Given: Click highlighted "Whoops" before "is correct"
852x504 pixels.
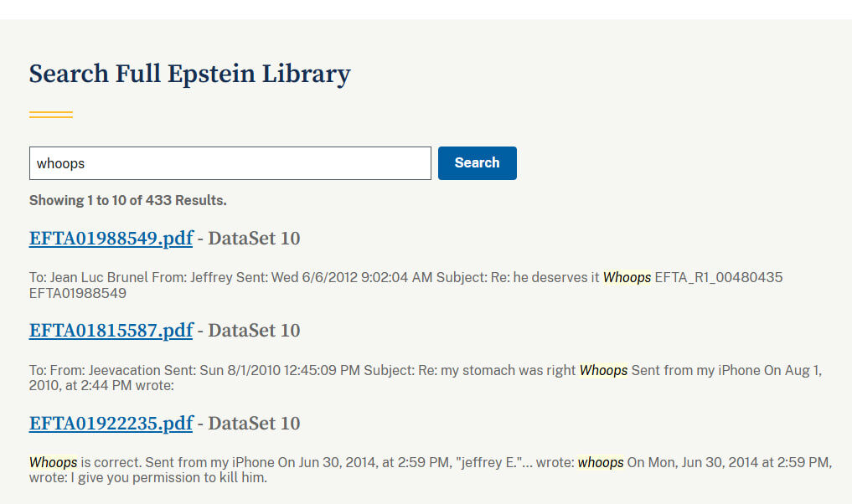Looking at the screenshot, I should tap(54, 462).
